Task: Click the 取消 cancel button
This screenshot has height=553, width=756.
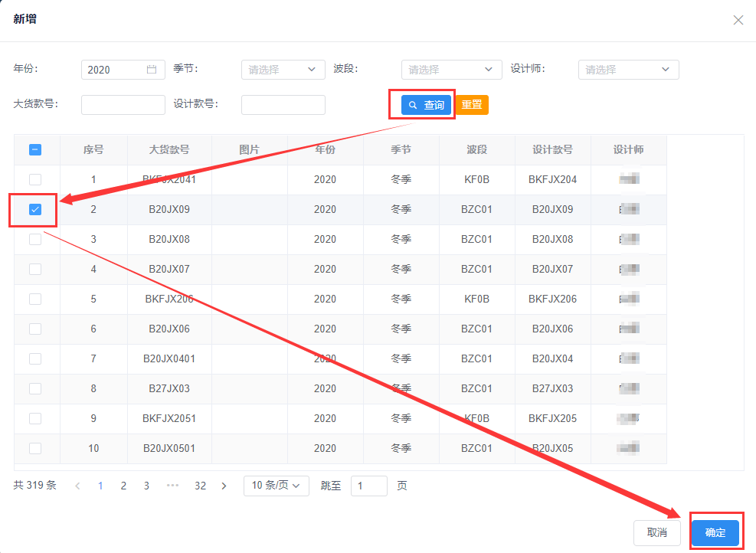Action: click(x=656, y=533)
